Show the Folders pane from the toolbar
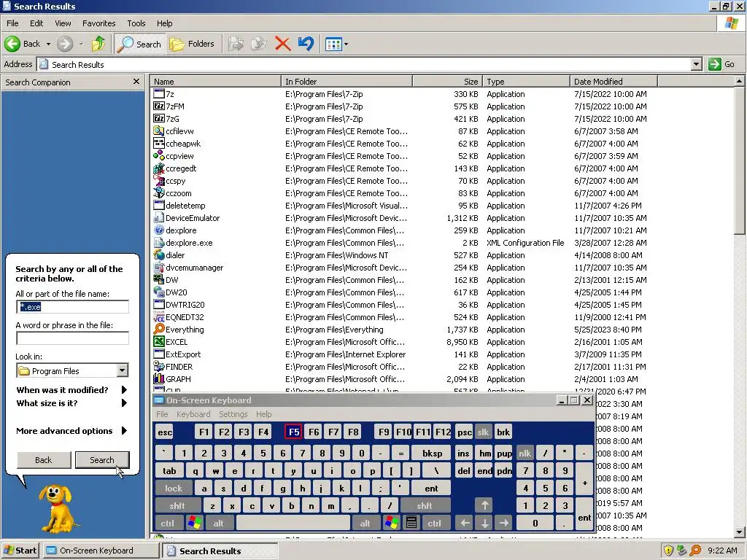 tap(192, 44)
